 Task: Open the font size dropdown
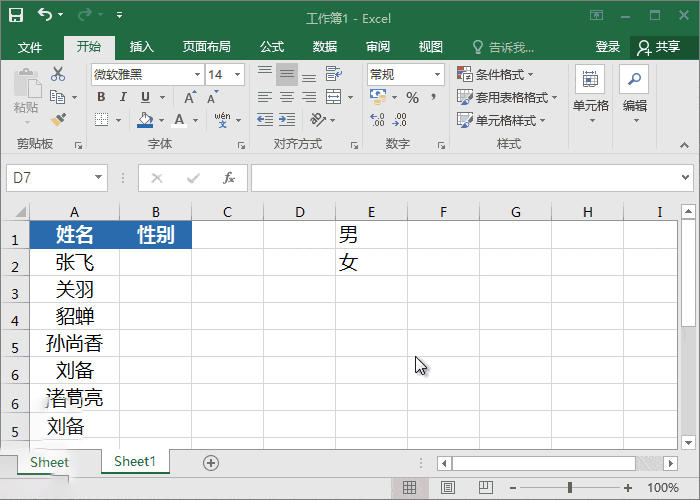(x=238, y=75)
